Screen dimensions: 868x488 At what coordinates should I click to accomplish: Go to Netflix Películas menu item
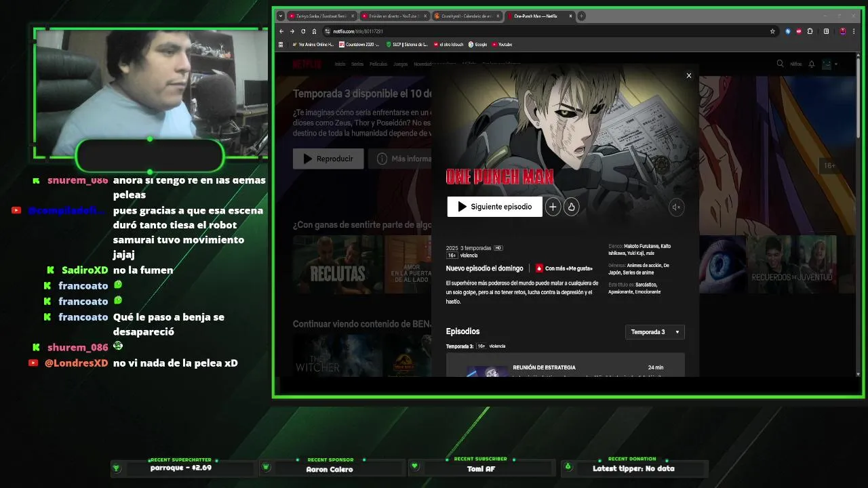[x=378, y=64]
